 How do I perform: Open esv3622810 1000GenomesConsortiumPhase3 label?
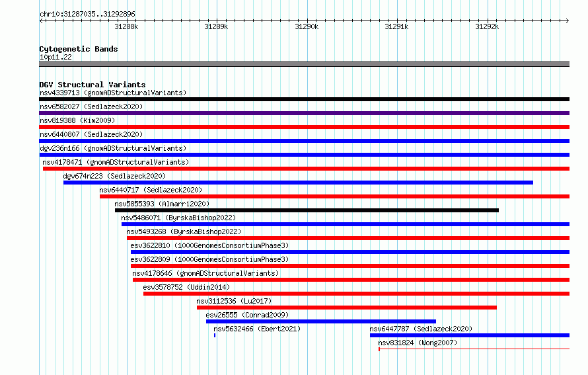pyautogui.click(x=209, y=245)
